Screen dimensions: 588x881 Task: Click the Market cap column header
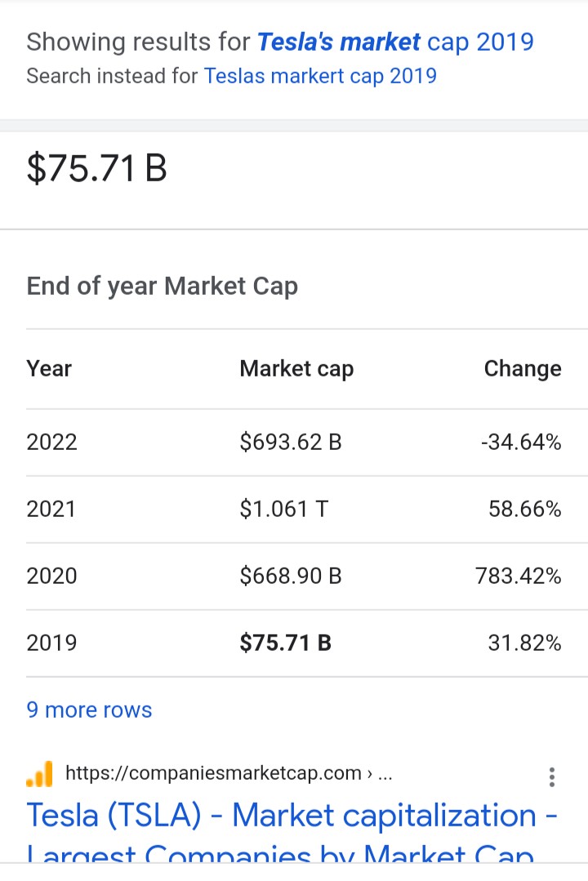coord(296,369)
